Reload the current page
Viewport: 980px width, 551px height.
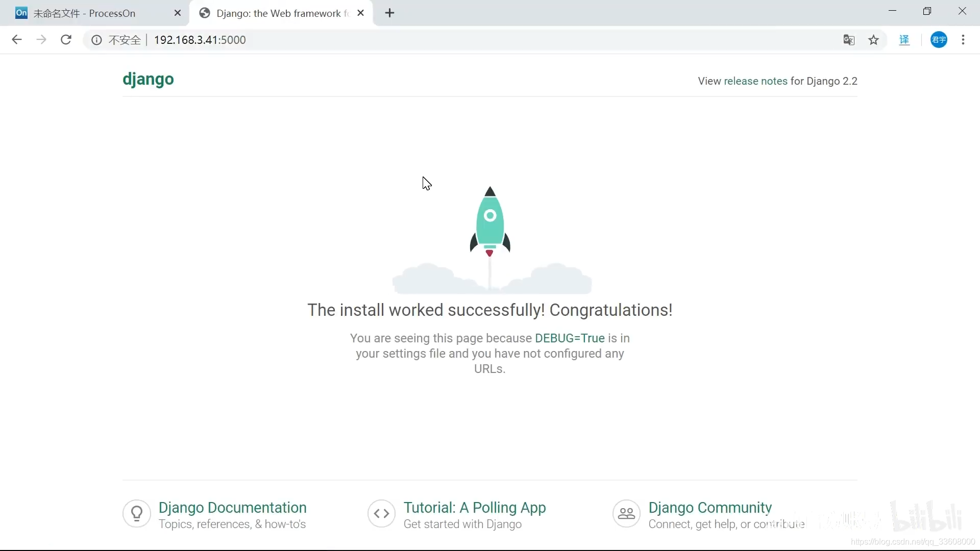coord(66,40)
